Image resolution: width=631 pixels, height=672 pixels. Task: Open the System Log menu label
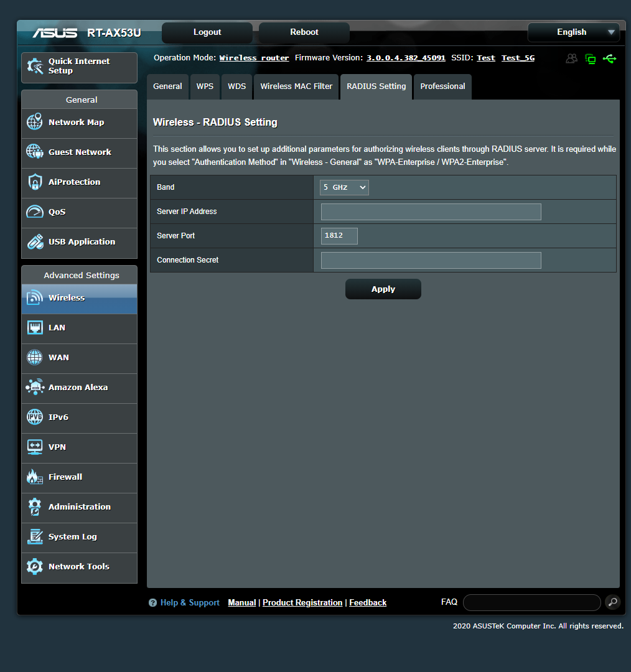coord(72,536)
